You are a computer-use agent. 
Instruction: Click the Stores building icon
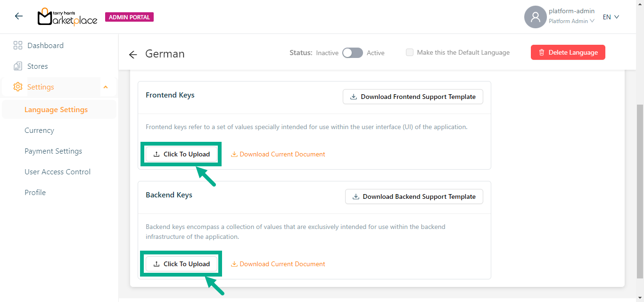pos(18,66)
